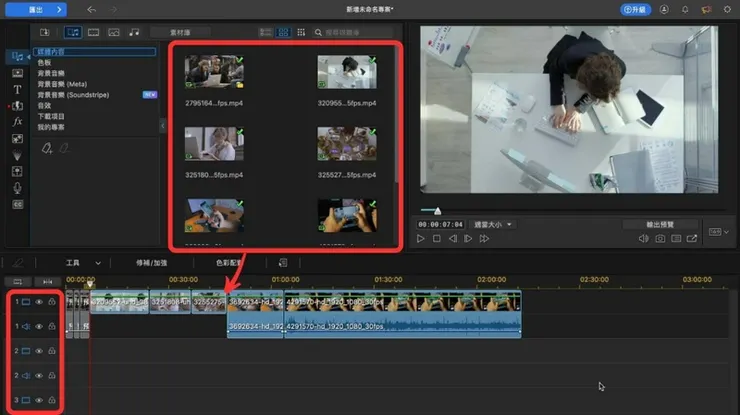The image size is (740, 415).
Task: Open the notification bell
Action: pos(685,9)
